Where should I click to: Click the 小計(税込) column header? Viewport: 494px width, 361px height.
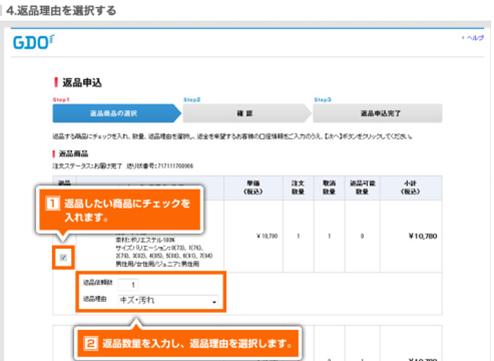coord(410,187)
